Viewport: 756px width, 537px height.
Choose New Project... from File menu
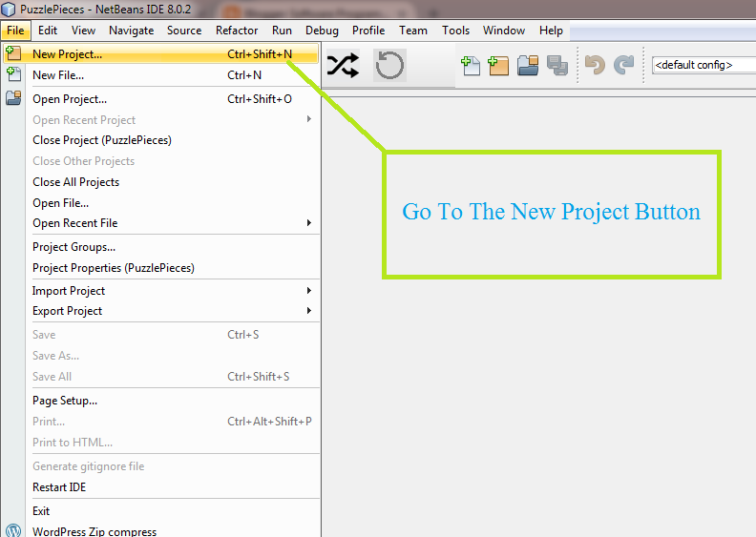click(x=160, y=53)
